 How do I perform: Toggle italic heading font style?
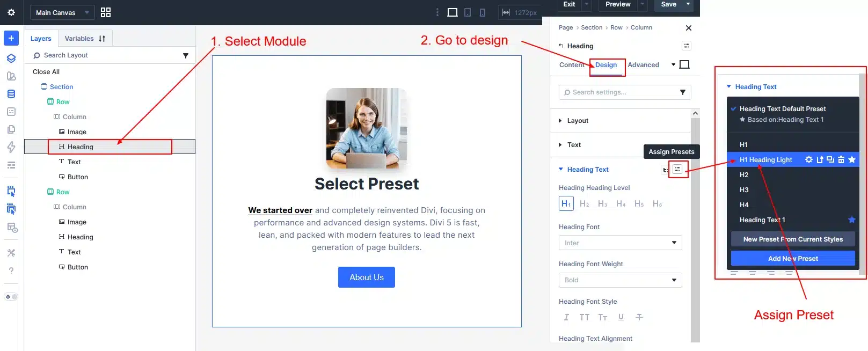coord(566,317)
